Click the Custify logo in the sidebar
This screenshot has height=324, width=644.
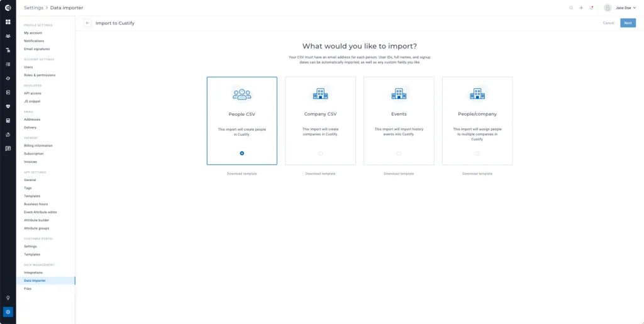pyautogui.click(x=8, y=8)
